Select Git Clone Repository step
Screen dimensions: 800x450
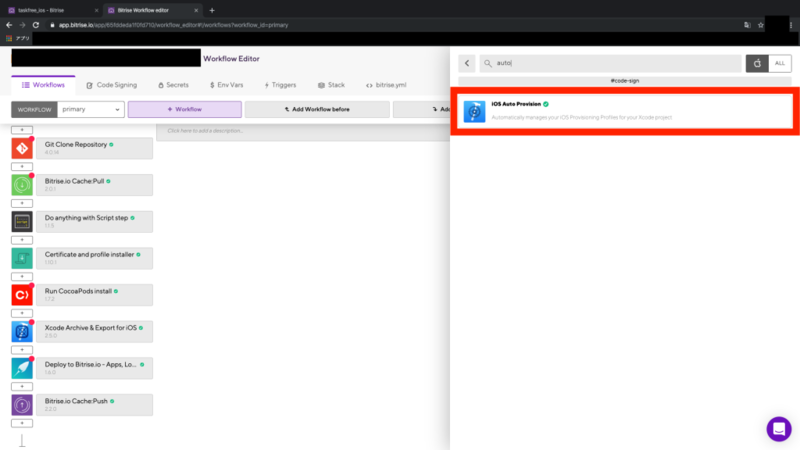94,148
